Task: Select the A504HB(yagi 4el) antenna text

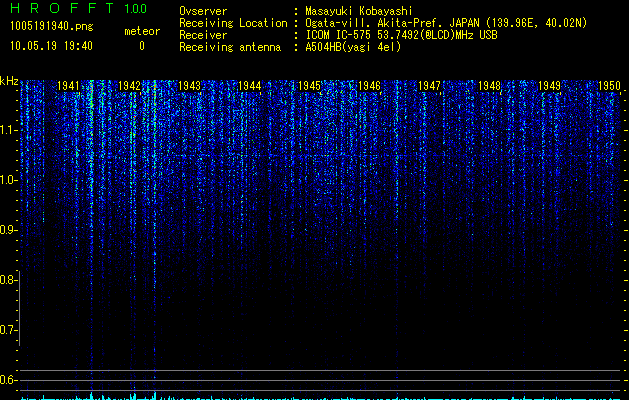Action: [353, 47]
